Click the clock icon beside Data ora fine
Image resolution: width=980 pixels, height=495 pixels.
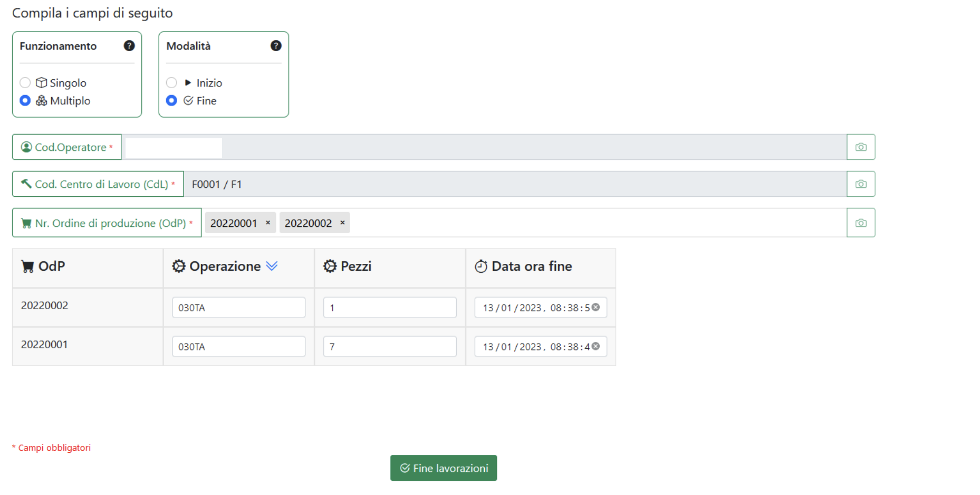pyautogui.click(x=481, y=266)
